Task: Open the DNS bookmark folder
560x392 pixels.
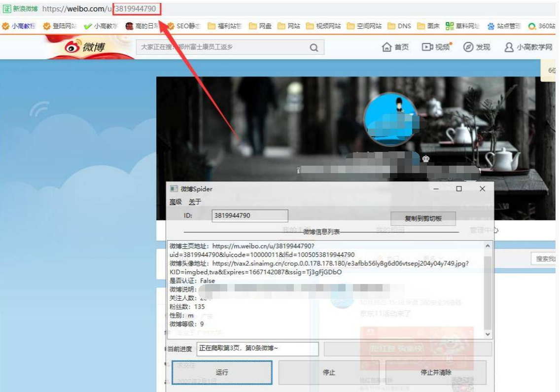Action: [x=399, y=26]
